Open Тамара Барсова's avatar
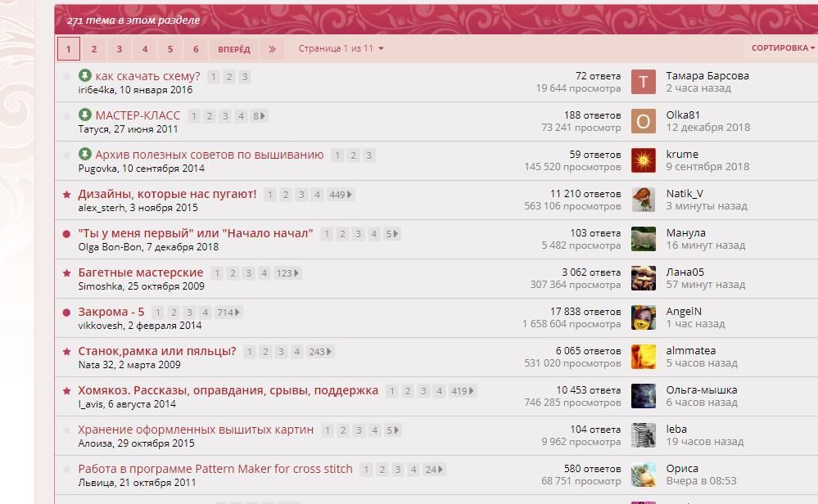This screenshot has height=504, width=818. [x=644, y=82]
